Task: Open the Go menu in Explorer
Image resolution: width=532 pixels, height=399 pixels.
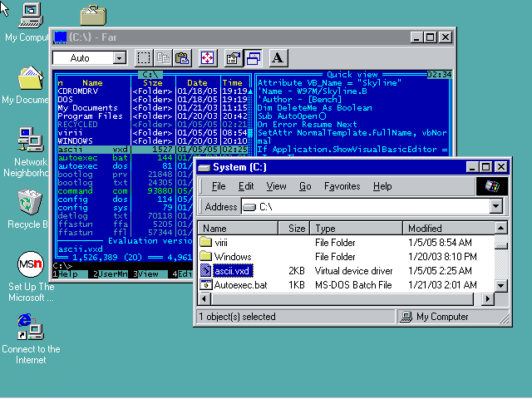Action: tap(305, 186)
